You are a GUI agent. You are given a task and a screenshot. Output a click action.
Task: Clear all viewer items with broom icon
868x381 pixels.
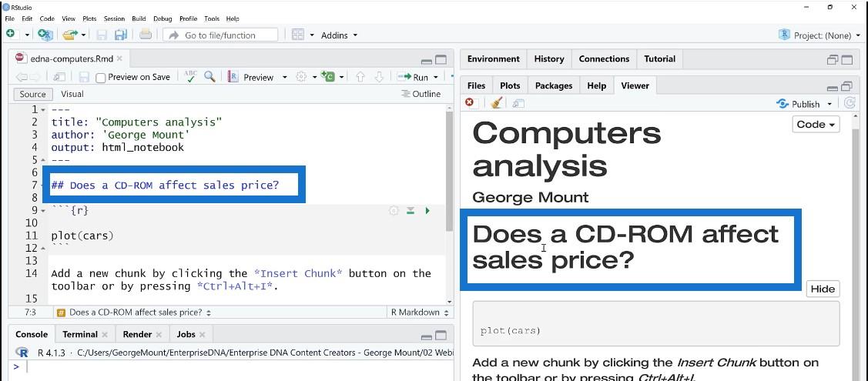point(497,103)
